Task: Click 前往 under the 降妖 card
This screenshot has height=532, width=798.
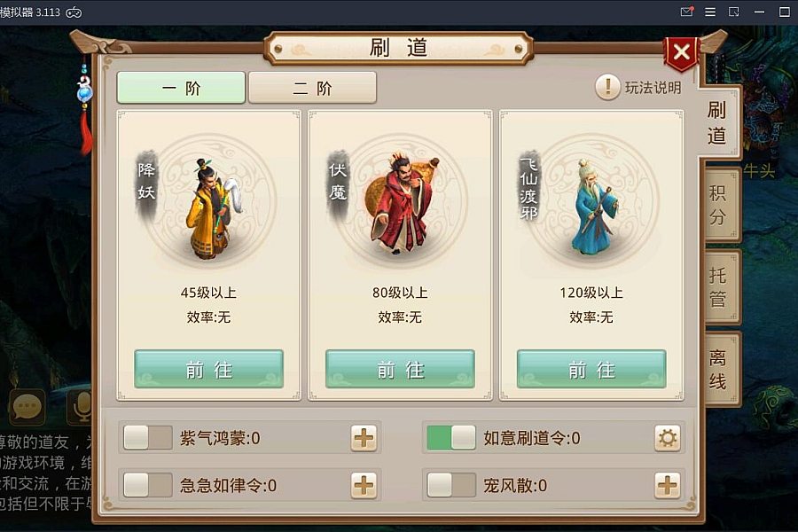Action: pyautogui.click(x=208, y=369)
